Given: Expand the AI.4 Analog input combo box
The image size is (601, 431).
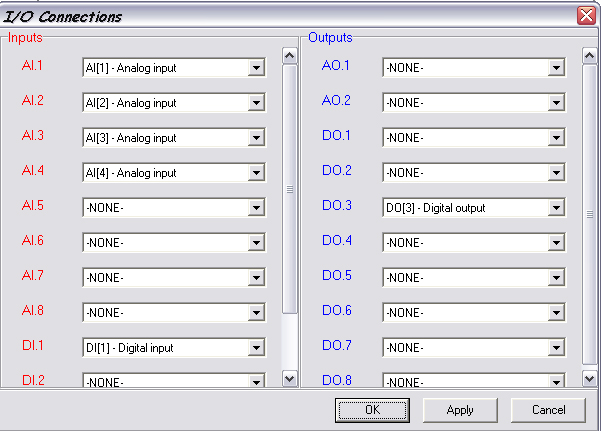Looking at the screenshot, I should 174,173.
